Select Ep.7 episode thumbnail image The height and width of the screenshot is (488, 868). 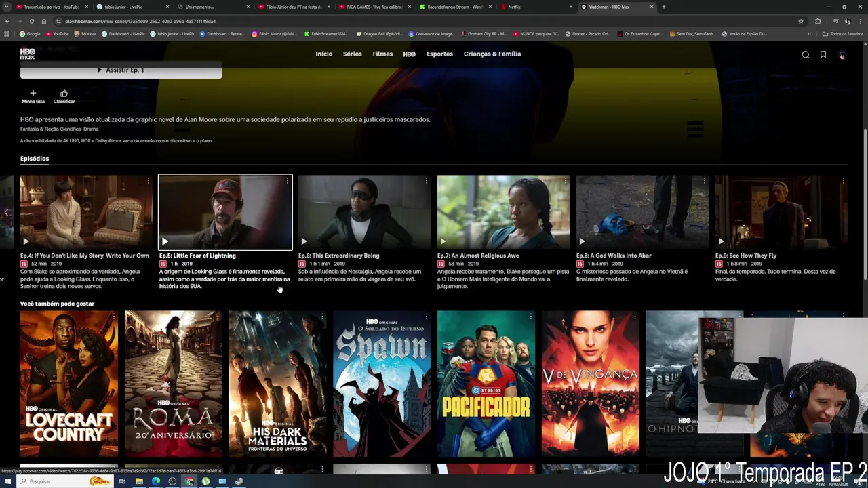coord(503,212)
